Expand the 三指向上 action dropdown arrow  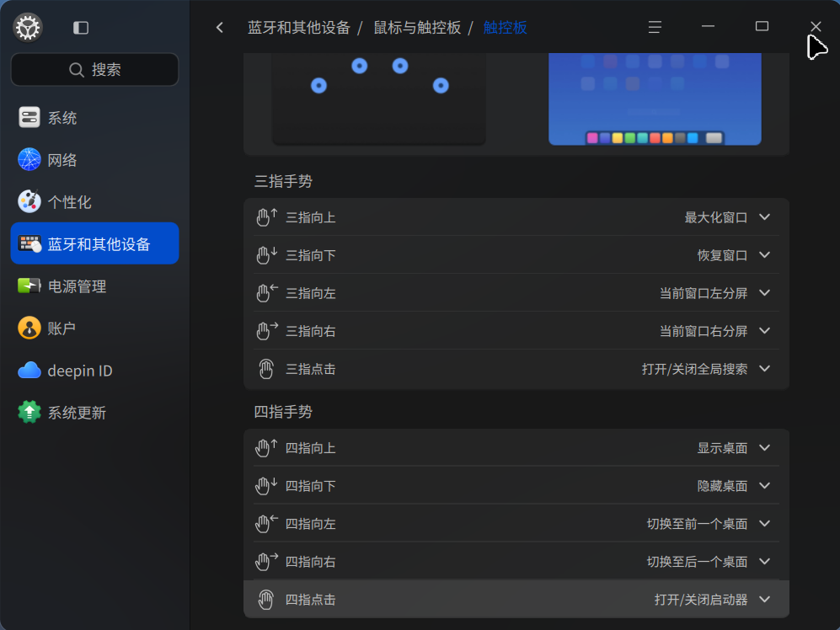[x=764, y=217]
